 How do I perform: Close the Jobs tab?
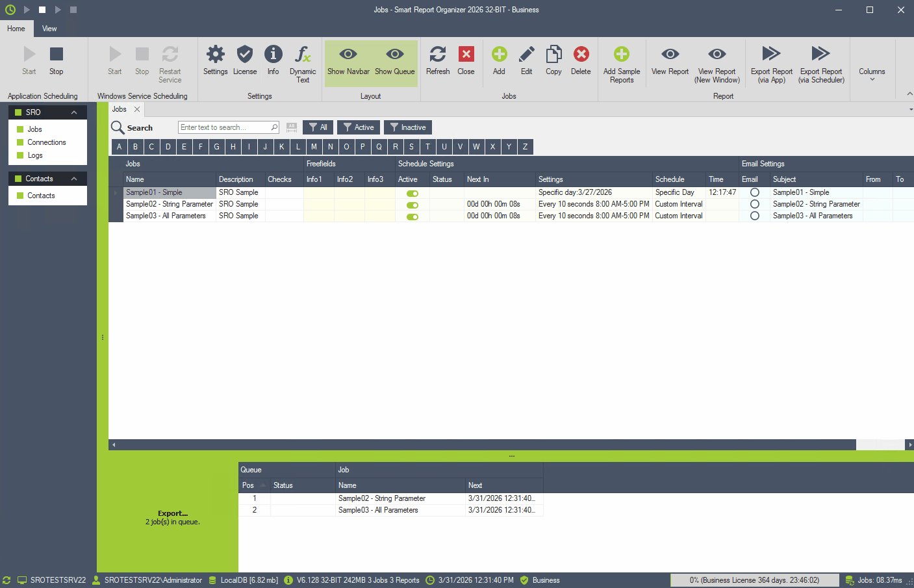(136, 109)
